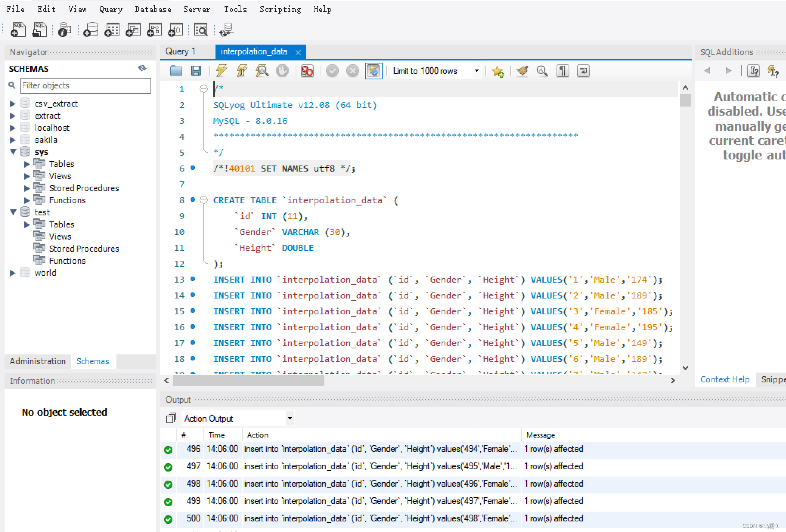Click the Beautify query broom icon
The image size is (786, 532).
(522, 71)
